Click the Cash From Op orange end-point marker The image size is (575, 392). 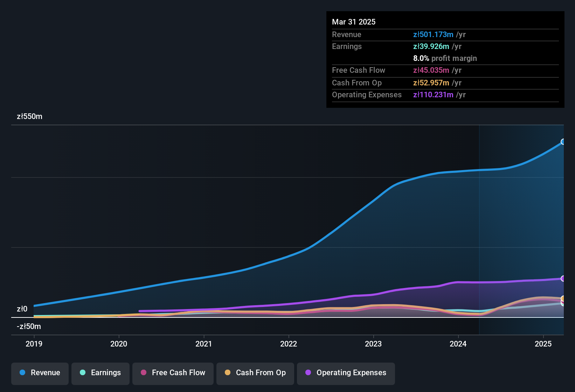563,299
